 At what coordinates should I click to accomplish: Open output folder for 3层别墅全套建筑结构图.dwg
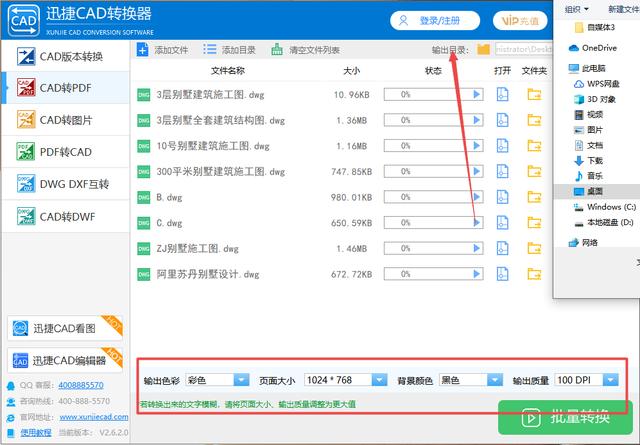click(534, 120)
